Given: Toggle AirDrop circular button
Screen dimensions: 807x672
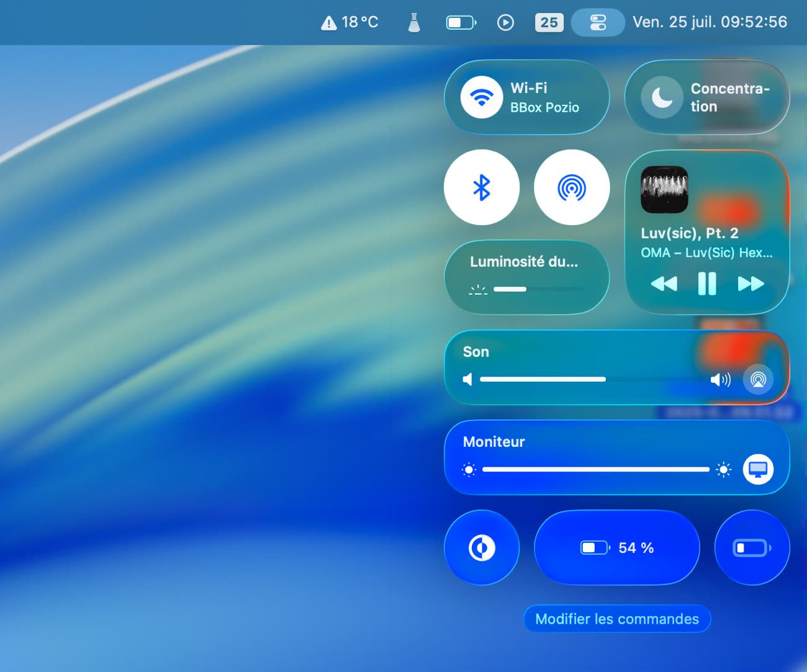Looking at the screenshot, I should pyautogui.click(x=572, y=187).
